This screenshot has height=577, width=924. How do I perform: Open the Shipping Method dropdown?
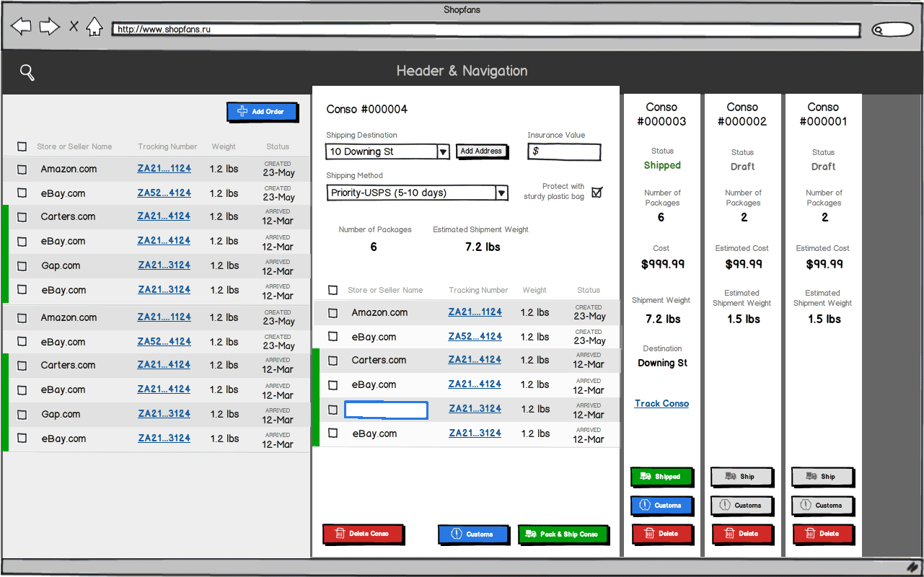coord(501,193)
